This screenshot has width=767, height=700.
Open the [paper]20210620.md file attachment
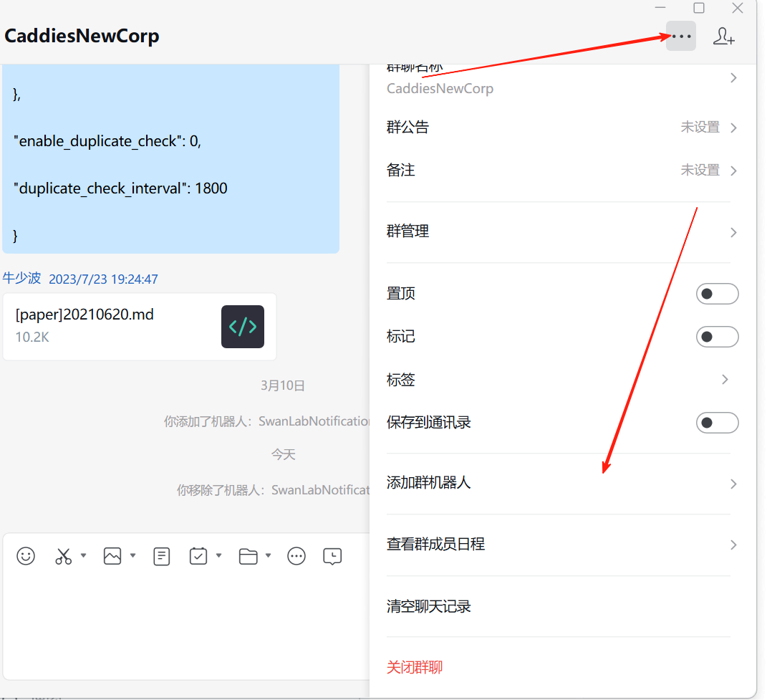pyautogui.click(x=140, y=326)
